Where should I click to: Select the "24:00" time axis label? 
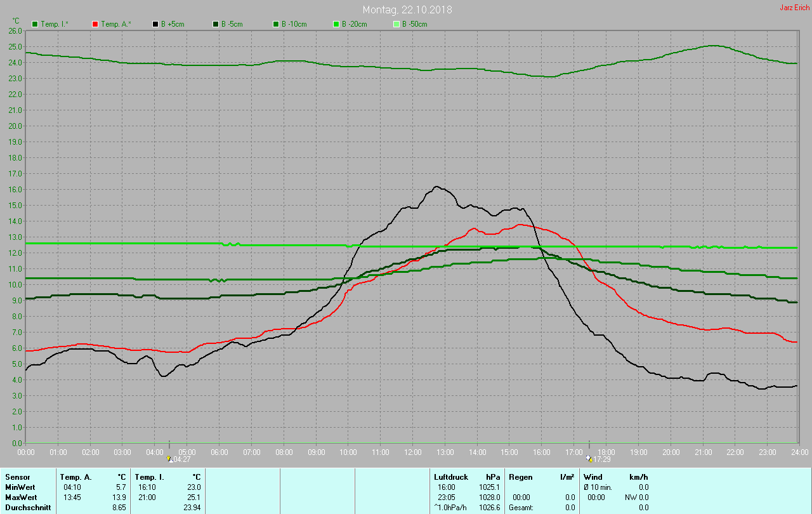[799, 452]
